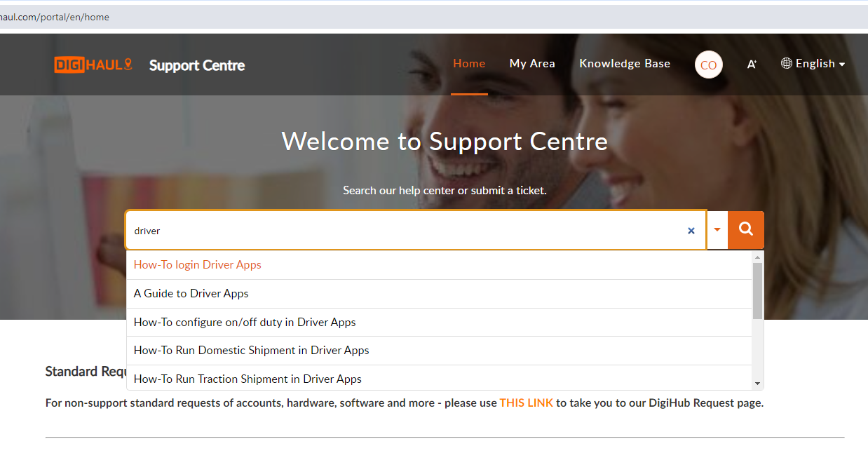Click the Support Centre title

click(x=197, y=66)
